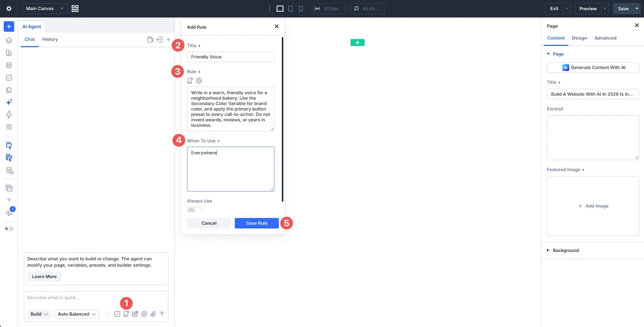Click the @ mention icon under Rule label
The width and height of the screenshot is (644, 327).
pyautogui.click(x=199, y=80)
